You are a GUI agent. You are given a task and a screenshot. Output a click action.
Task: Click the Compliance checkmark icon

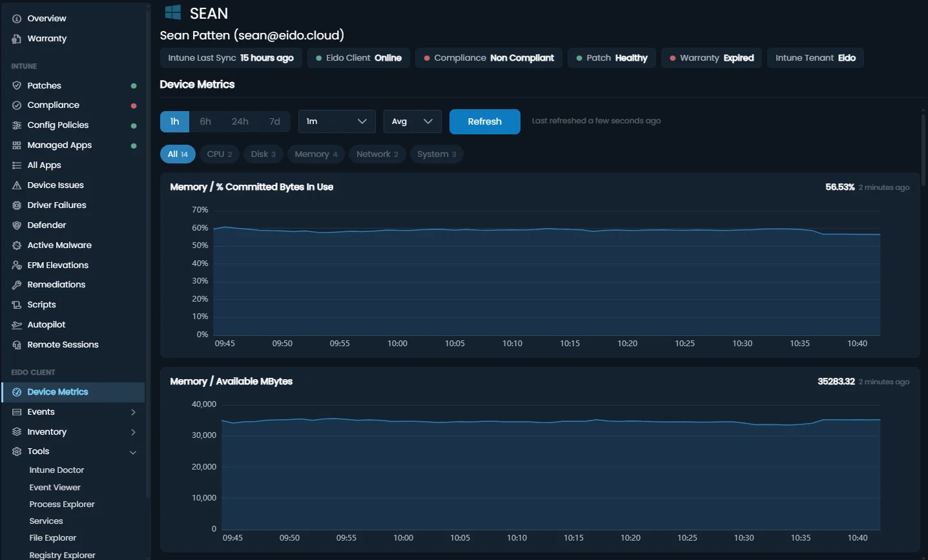pos(17,105)
